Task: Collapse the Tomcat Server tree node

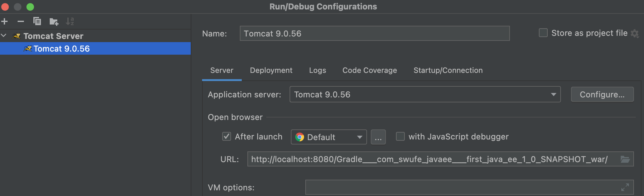Action: coord(4,35)
